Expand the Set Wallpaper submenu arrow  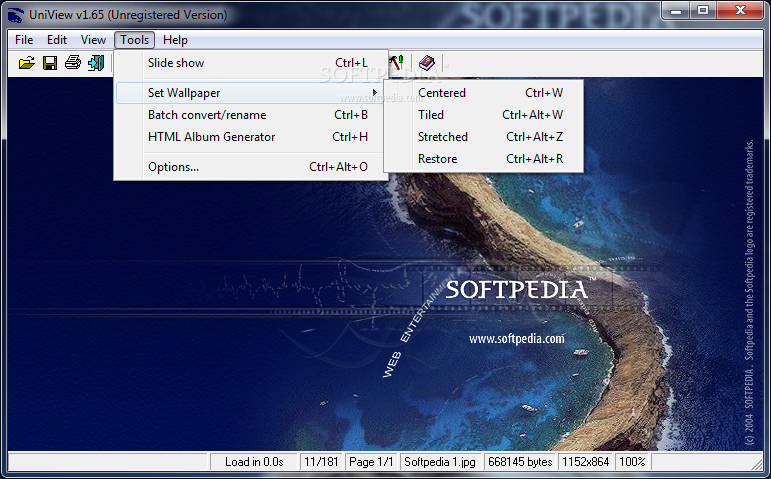coord(375,92)
